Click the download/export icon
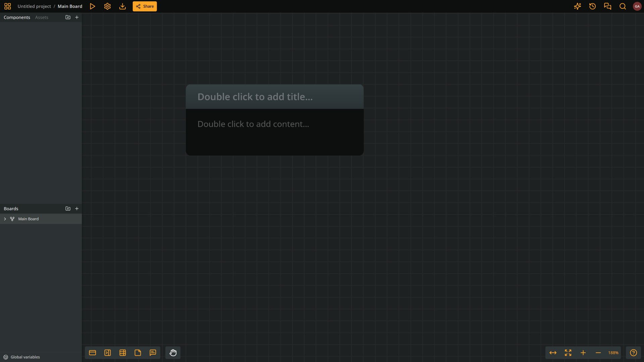Viewport: 644px width, 362px height. 122,6
